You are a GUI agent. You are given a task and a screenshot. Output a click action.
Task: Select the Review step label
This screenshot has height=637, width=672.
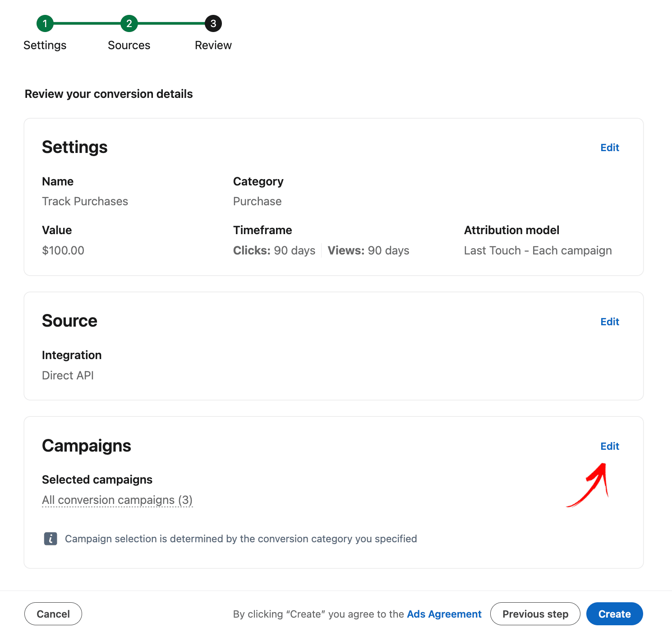213,45
